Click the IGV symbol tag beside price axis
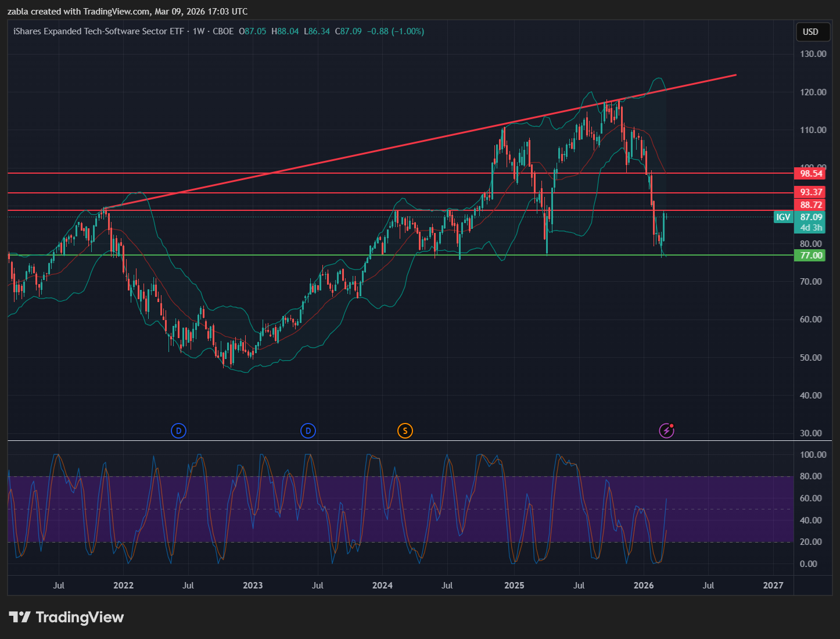The width and height of the screenshot is (840, 639). pos(783,217)
